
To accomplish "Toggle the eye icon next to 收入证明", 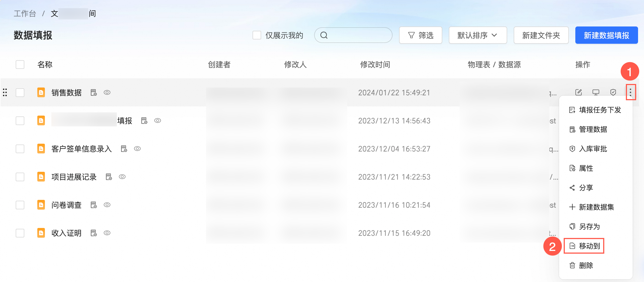I will (x=107, y=233).
